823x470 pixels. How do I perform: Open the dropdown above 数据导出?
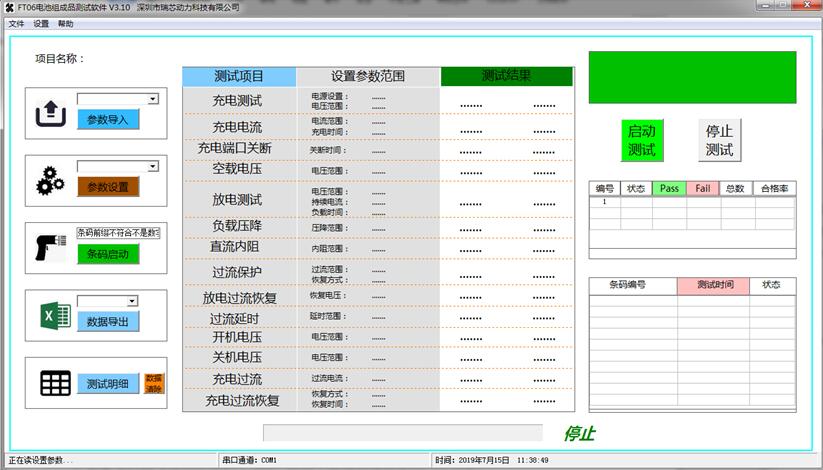[132, 301]
